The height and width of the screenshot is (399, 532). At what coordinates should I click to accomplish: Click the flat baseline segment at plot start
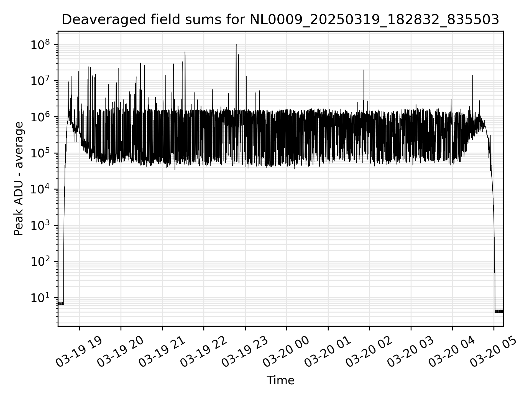click(x=61, y=303)
